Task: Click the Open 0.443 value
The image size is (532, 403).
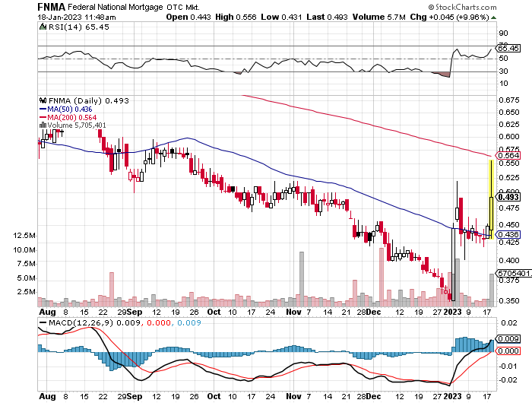Action: click(188, 17)
